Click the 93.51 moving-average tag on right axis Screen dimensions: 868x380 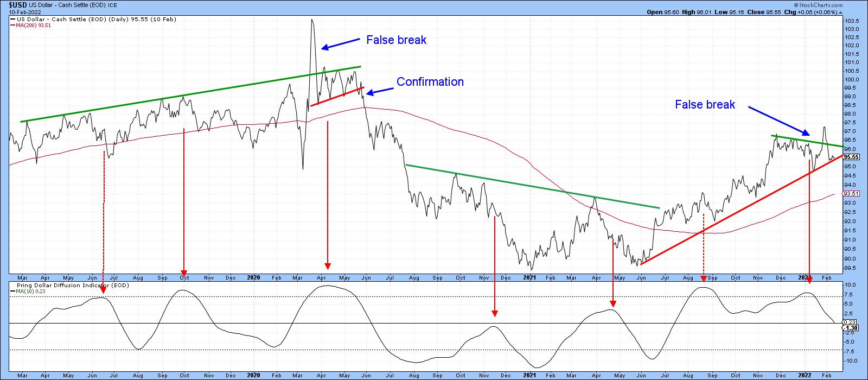click(851, 194)
